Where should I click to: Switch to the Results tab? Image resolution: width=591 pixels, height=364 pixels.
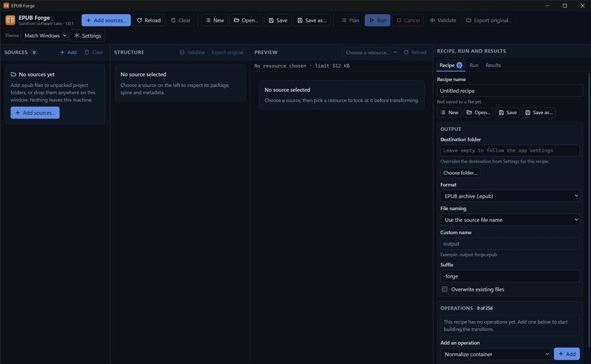[x=493, y=65]
